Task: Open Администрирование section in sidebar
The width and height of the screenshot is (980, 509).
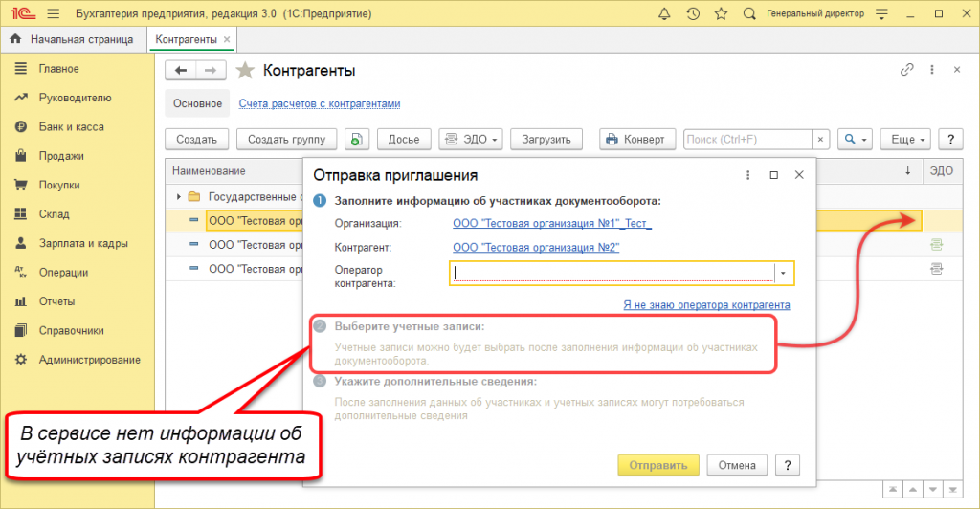Action: [x=89, y=360]
